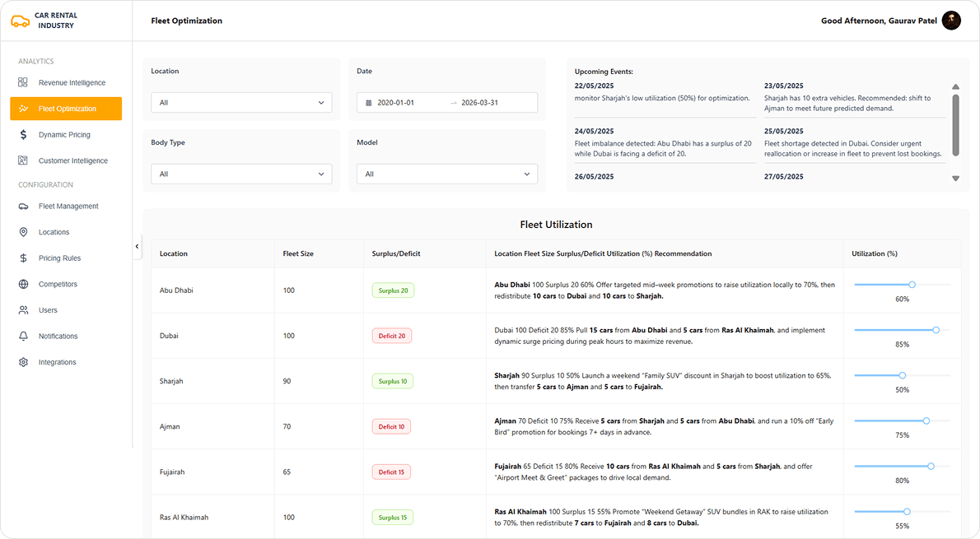Click the calendar icon in Date field
The width and height of the screenshot is (980, 539).
click(368, 103)
